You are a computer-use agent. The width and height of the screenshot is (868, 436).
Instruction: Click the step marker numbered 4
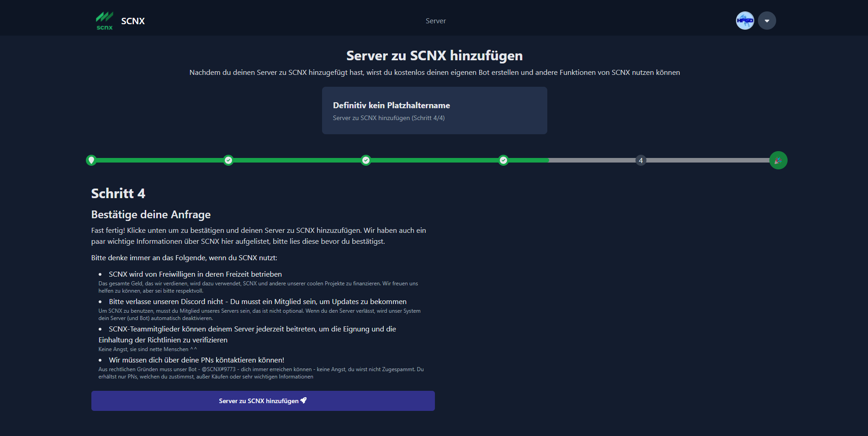point(641,160)
